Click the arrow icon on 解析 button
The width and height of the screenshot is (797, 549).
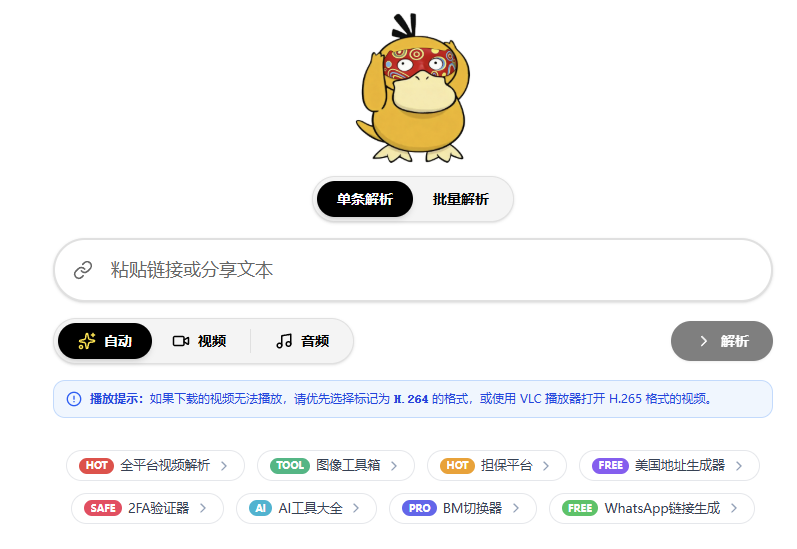[703, 341]
